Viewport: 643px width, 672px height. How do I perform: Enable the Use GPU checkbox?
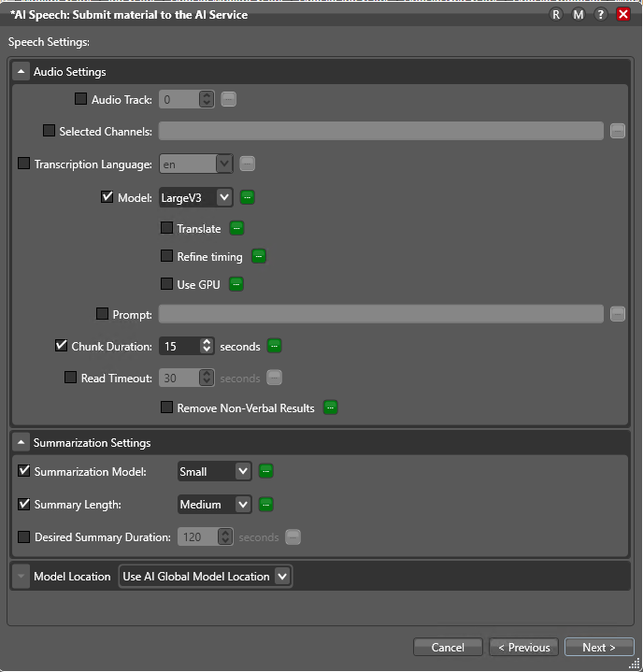tap(166, 284)
